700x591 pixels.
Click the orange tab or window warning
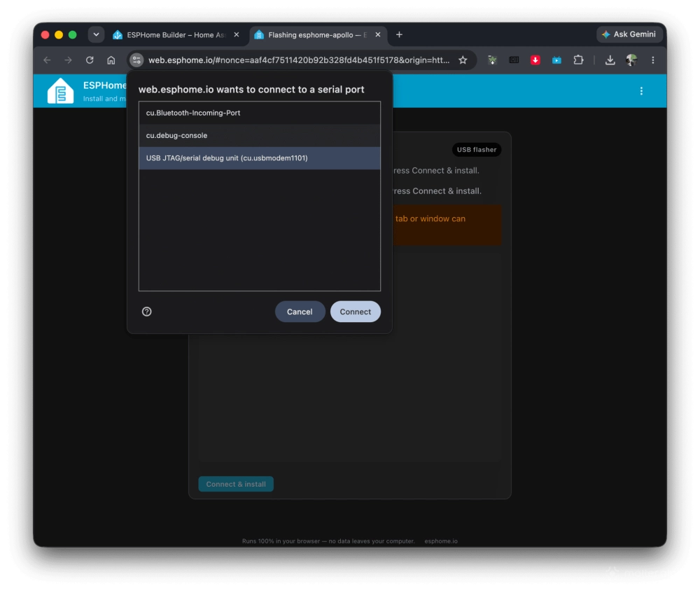pyautogui.click(x=447, y=225)
